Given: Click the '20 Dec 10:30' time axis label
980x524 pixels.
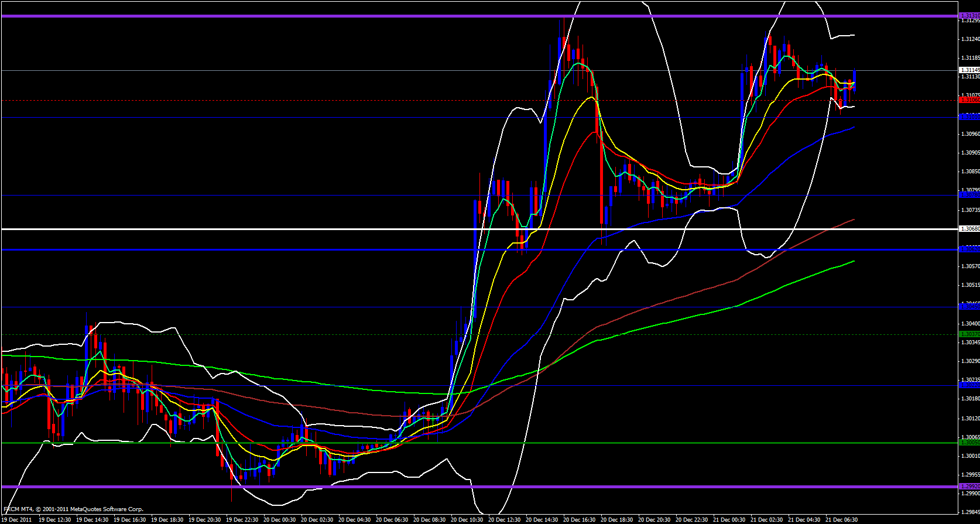Looking at the screenshot, I should (x=467, y=520).
